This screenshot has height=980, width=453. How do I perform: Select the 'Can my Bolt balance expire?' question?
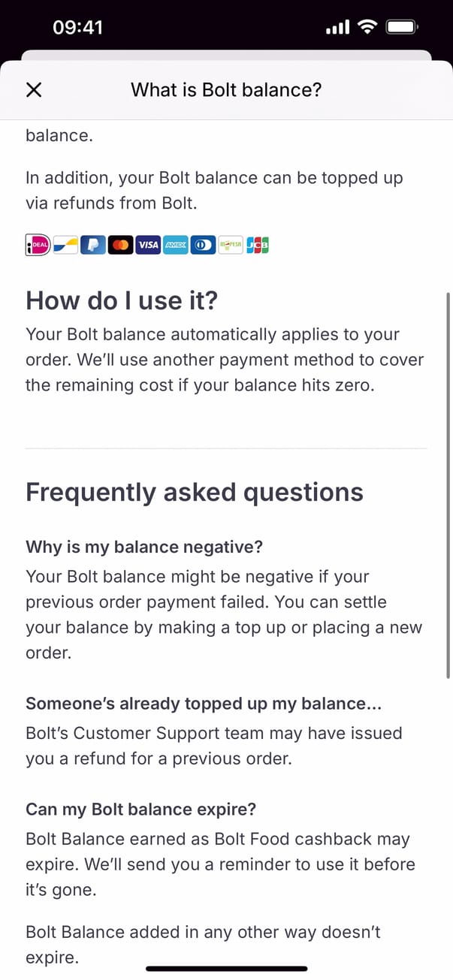(x=141, y=810)
